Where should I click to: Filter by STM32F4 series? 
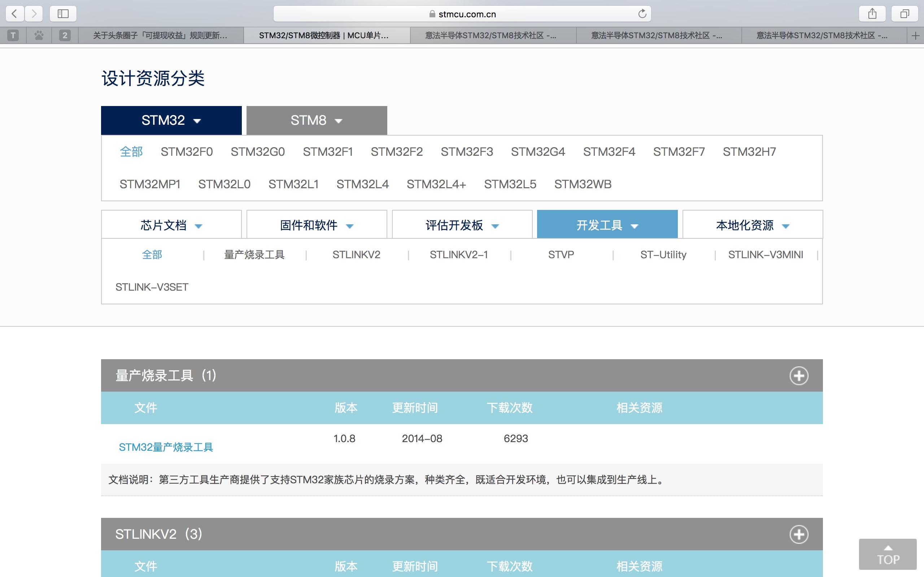[609, 152]
